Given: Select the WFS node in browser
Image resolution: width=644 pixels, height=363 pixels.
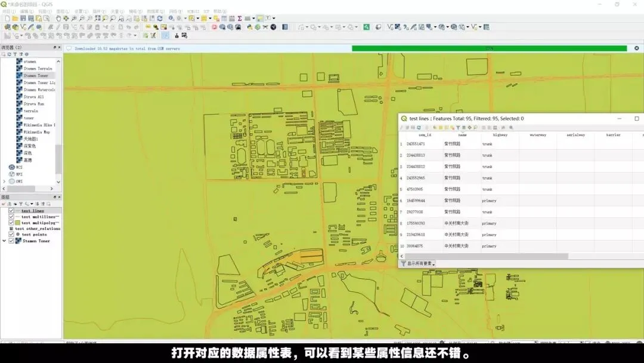Looking at the screenshot, I should pyautogui.click(x=19, y=174).
